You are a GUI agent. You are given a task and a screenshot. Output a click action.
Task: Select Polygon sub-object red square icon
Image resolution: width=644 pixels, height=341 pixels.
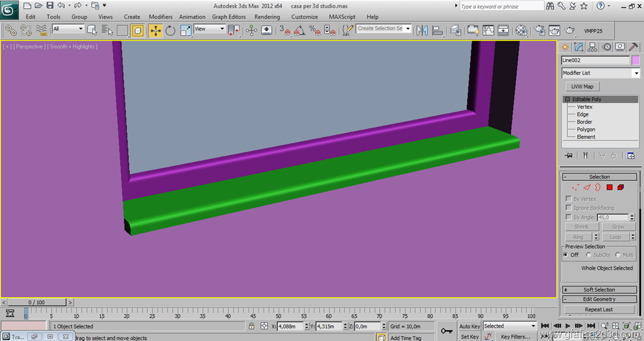coord(609,187)
